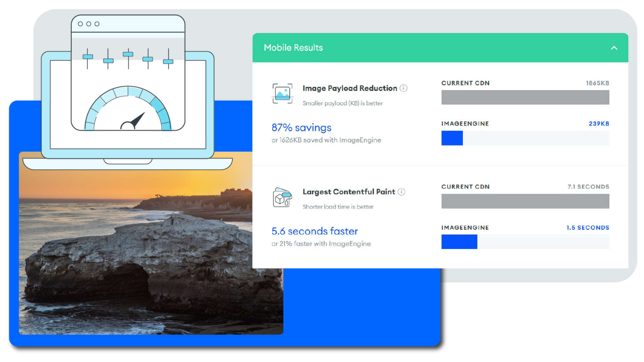The height and width of the screenshot is (362, 644).
Task: Click the 239KB value label
Action: (599, 124)
